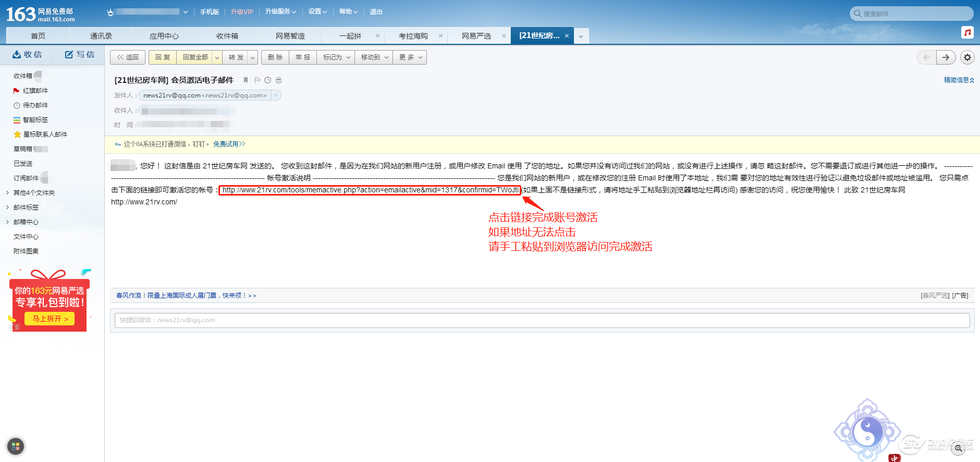Click the 手机版 link in header
The image size is (980, 462).
210,11
